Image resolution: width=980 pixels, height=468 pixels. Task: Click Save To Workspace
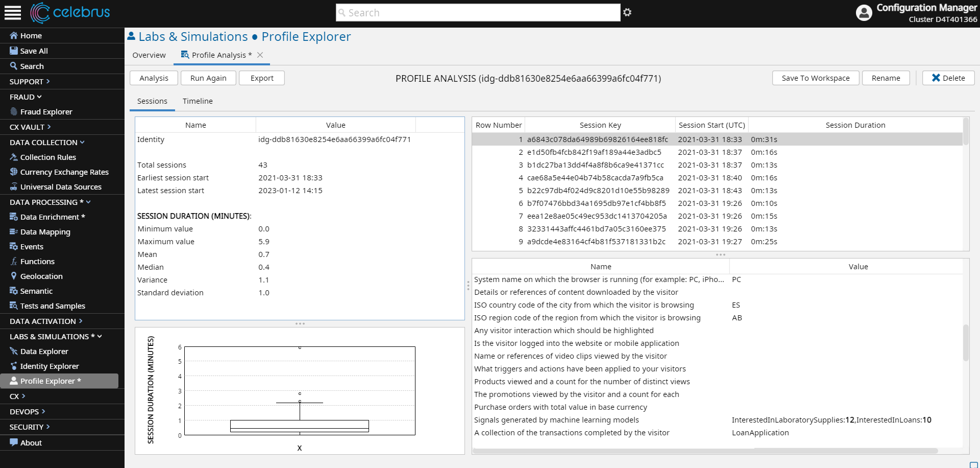(x=815, y=78)
